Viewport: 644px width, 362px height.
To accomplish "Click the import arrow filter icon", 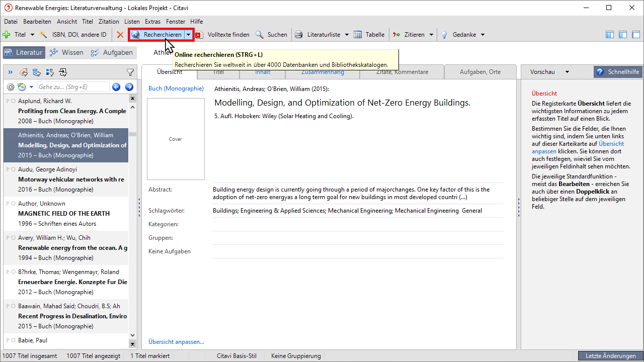I will pyautogui.click(x=63, y=72).
